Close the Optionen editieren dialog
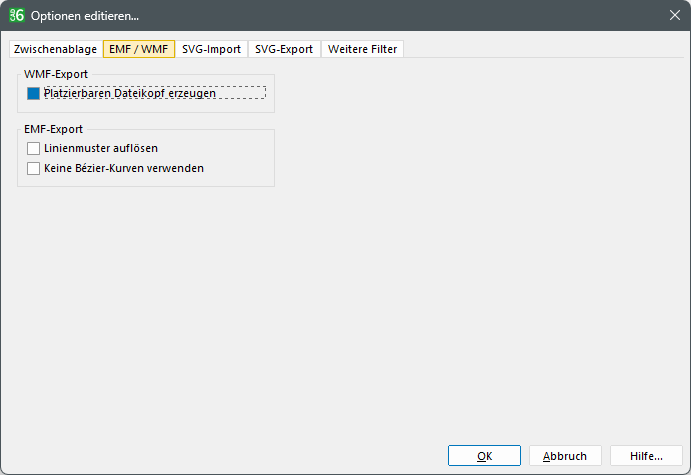691x475 pixels. click(673, 15)
